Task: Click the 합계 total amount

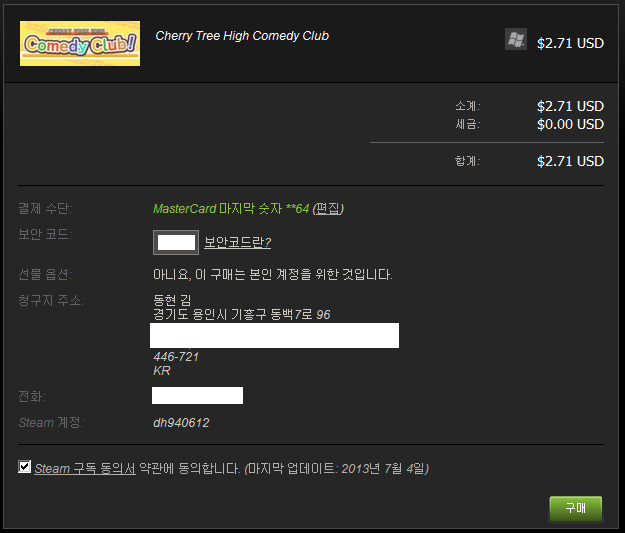Action: click(x=570, y=161)
